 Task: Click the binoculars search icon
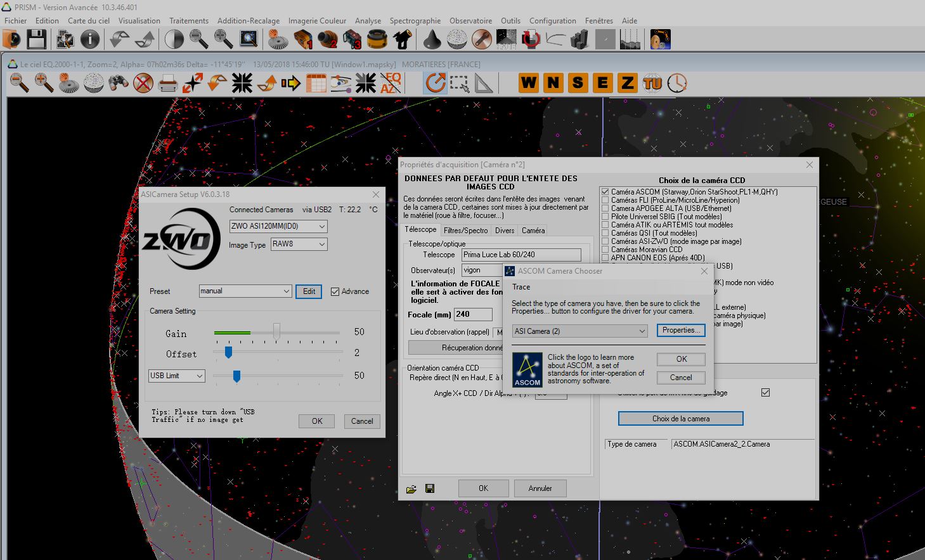[x=119, y=83]
